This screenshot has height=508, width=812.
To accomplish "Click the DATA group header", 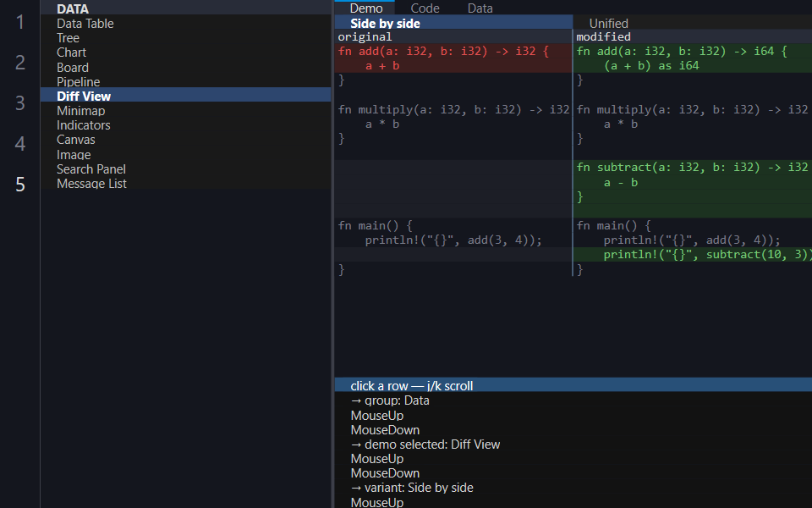I will 185,8.
